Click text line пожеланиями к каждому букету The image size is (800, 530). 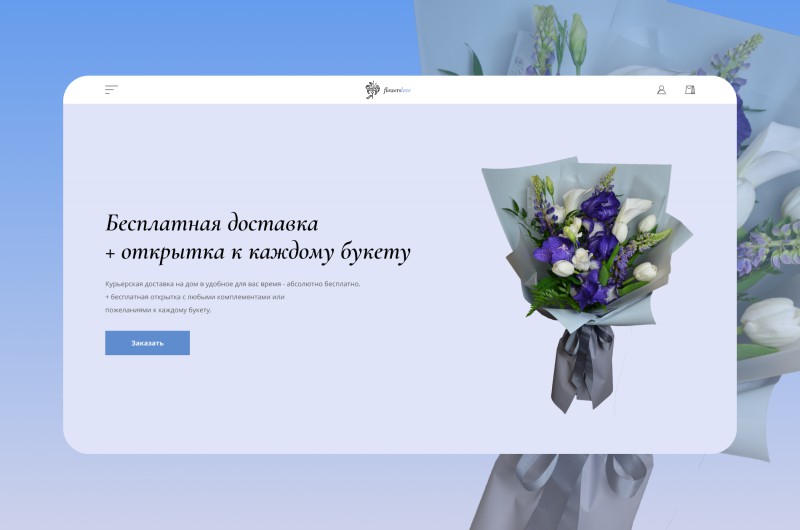click(158, 310)
